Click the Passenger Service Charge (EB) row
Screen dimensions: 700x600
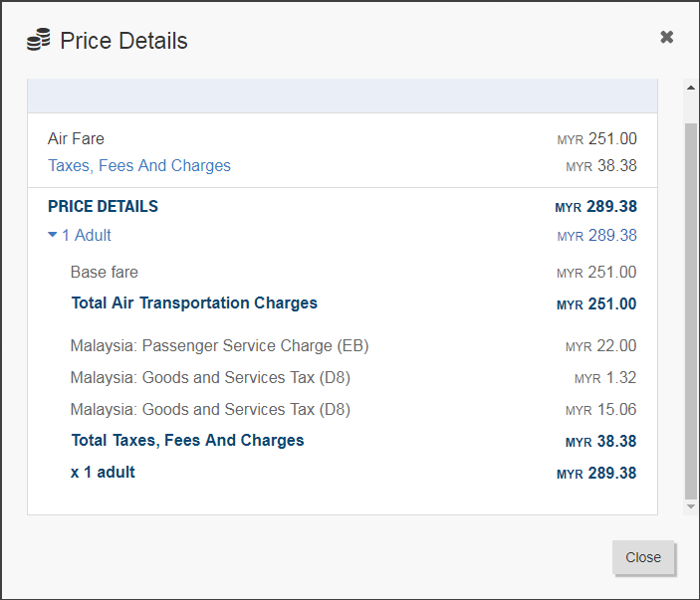pos(353,345)
